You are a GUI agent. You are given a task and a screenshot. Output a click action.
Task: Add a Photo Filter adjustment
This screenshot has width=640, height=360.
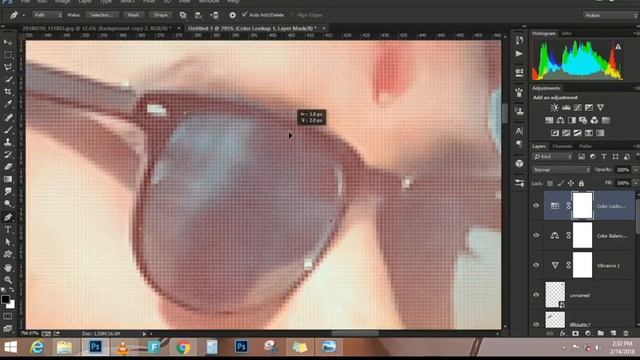tap(583, 120)
